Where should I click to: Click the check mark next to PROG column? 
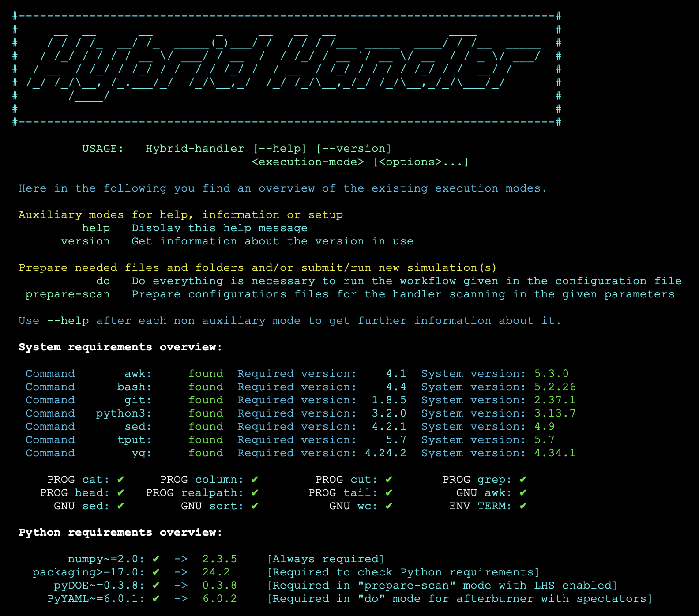click(255, 479)
